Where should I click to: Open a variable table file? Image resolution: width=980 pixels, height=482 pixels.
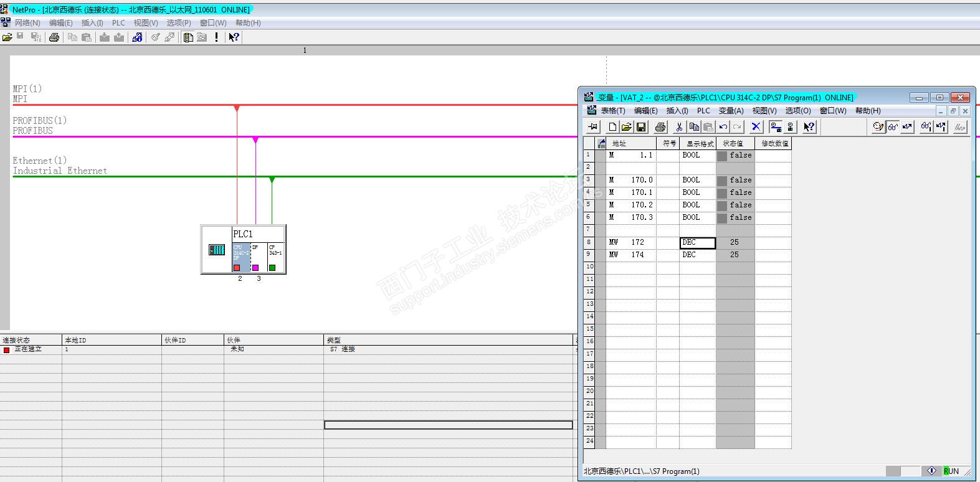pos(627,127)
